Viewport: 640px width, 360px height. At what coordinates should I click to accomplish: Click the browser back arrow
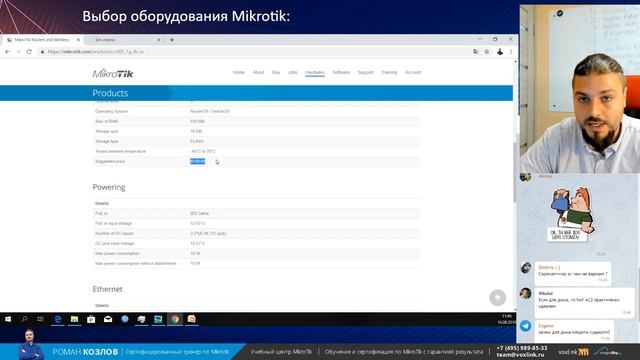coord(8,52)
